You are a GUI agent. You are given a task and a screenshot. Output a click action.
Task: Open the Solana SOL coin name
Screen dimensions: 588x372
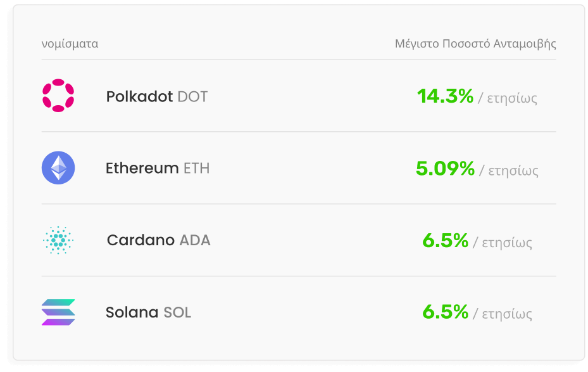pyautogui.click(x=148, y=312)
